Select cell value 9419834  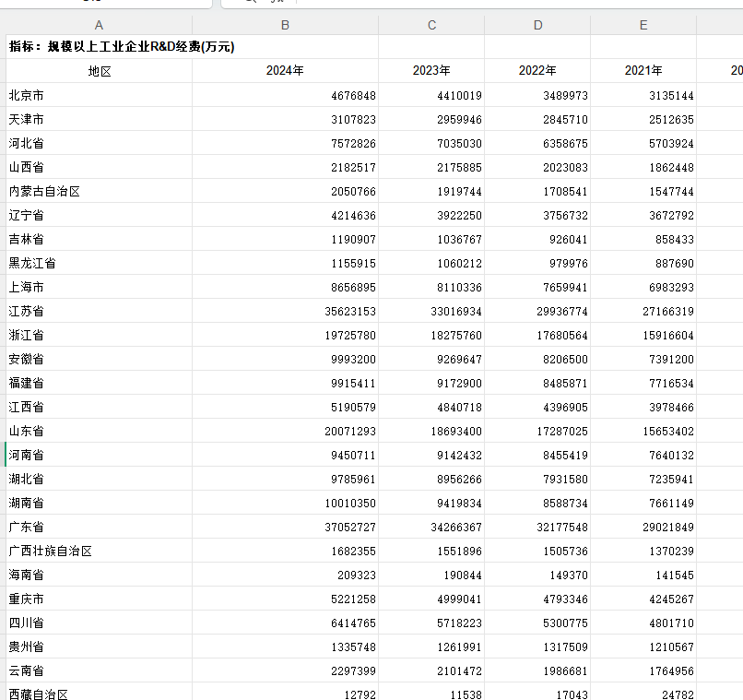(x=459, y=504)
